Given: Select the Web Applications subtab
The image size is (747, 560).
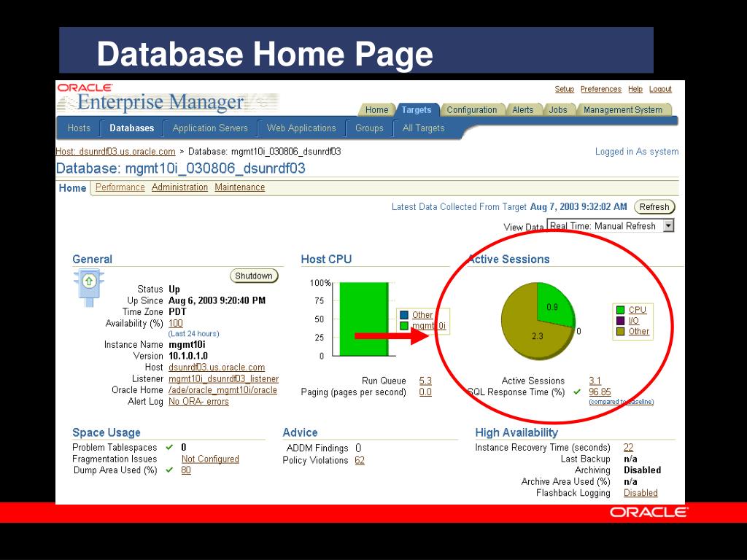Looking at the screenshot, I should [x=301, y=128].
